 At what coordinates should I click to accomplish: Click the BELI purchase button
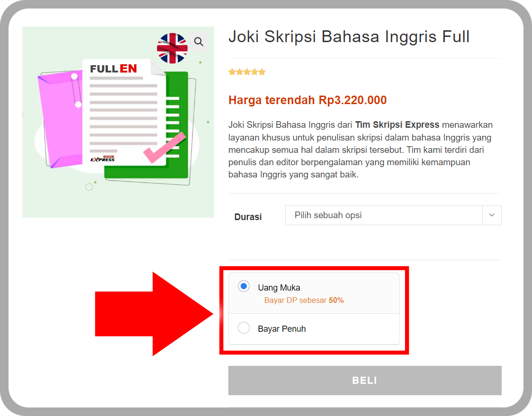pyautogui.click(x=365, y=381)
